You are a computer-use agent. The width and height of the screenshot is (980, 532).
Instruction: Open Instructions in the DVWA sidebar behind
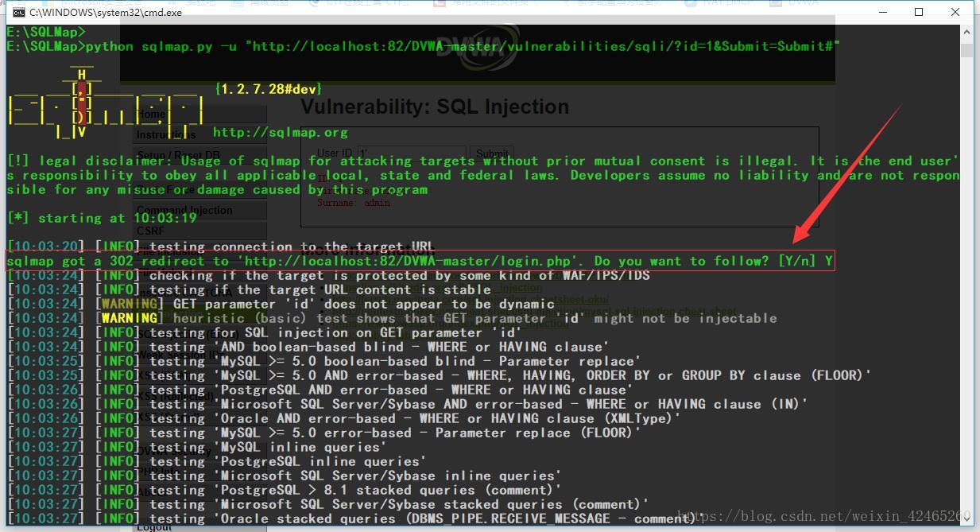(x=199, y=134)
